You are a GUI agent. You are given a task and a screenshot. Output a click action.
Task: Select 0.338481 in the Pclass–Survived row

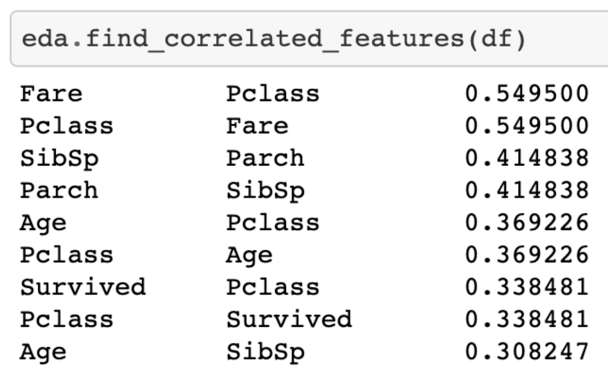[527, 319]
